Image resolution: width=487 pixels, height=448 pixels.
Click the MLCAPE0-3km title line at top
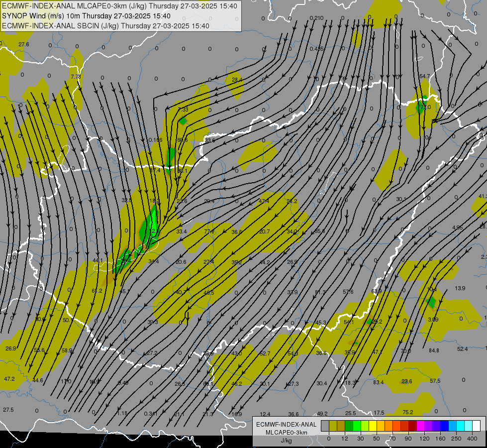point(119,6)
